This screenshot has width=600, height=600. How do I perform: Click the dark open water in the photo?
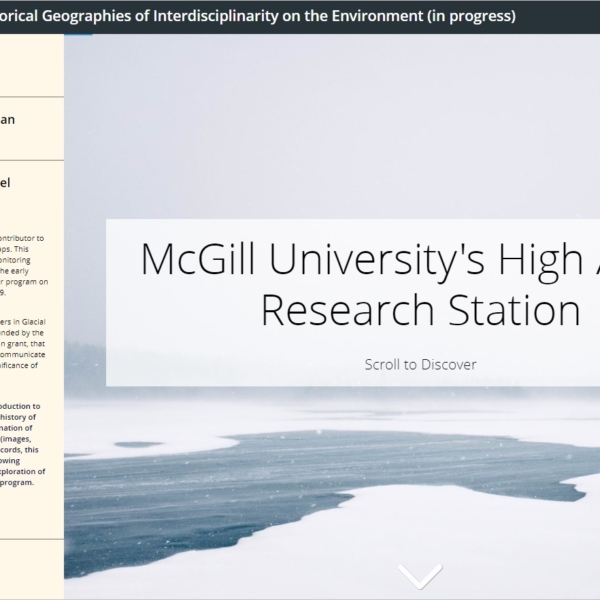point(330,490)
